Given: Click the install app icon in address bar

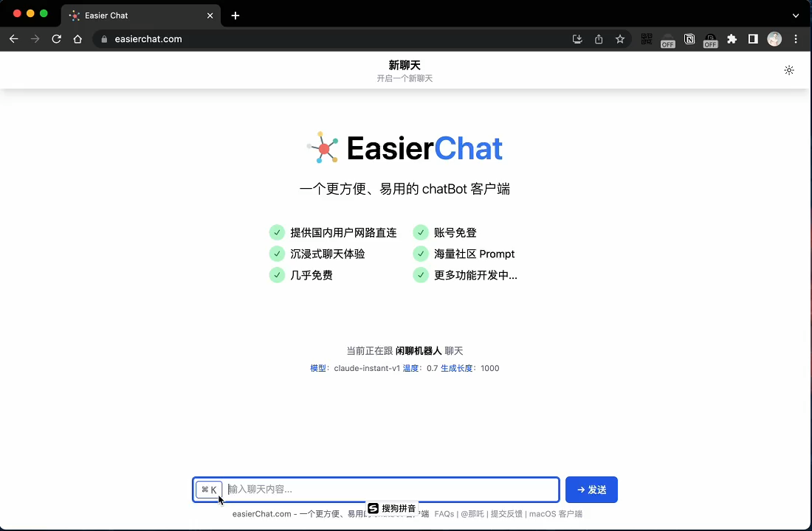Looking at the screenshot, I should (577, 39).
